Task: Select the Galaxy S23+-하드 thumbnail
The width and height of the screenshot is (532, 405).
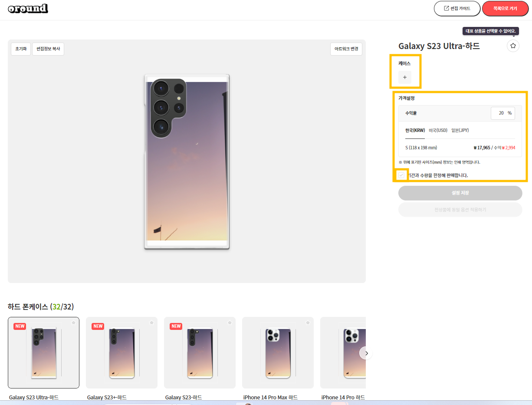Action: pyautogui.click(x=122, y=352)
